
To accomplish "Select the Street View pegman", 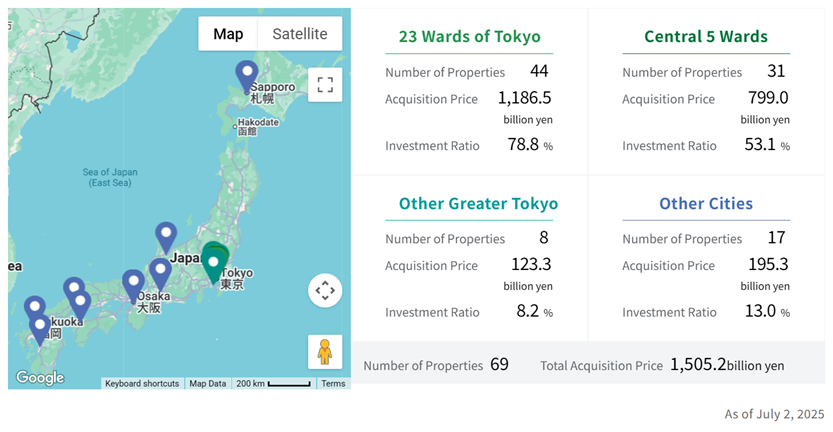I will 325,352.
